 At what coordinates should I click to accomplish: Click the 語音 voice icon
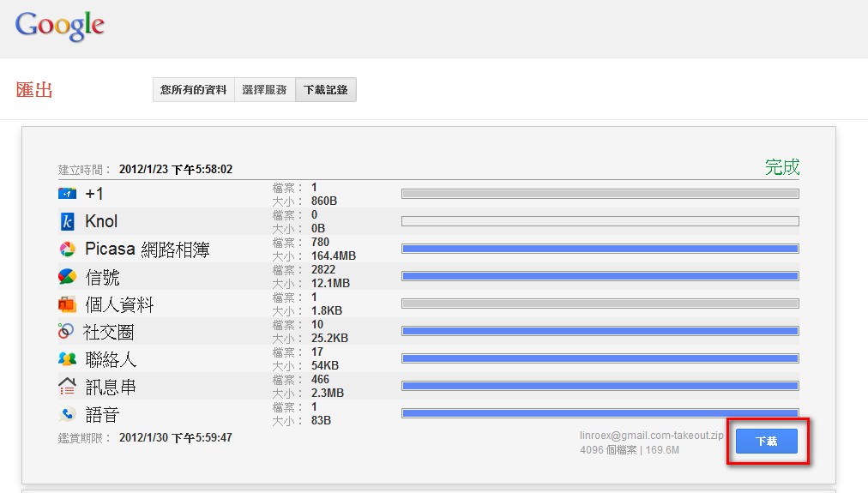coord(67,413)
